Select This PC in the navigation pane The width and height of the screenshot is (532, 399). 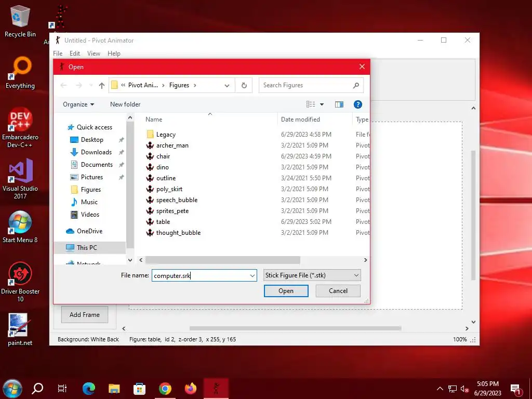90,248
